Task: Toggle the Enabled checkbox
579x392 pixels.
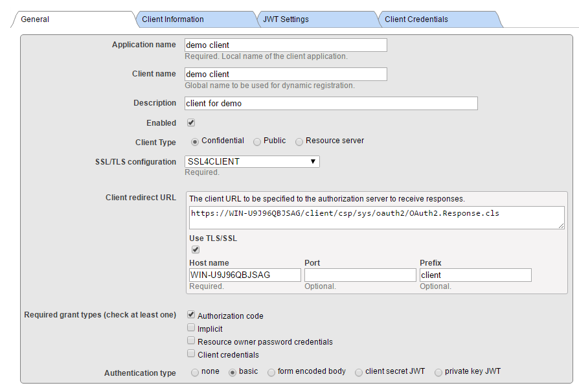Action: click(191, 122)
